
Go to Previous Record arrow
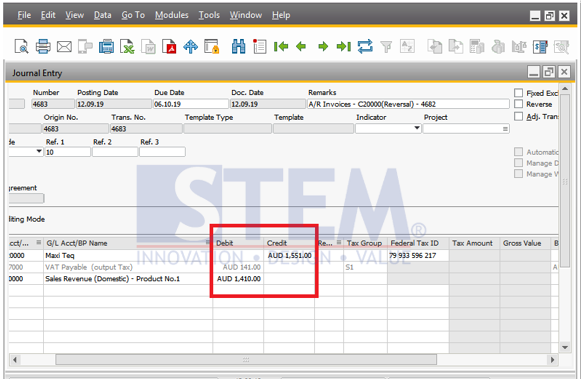[x=301, y=47]
